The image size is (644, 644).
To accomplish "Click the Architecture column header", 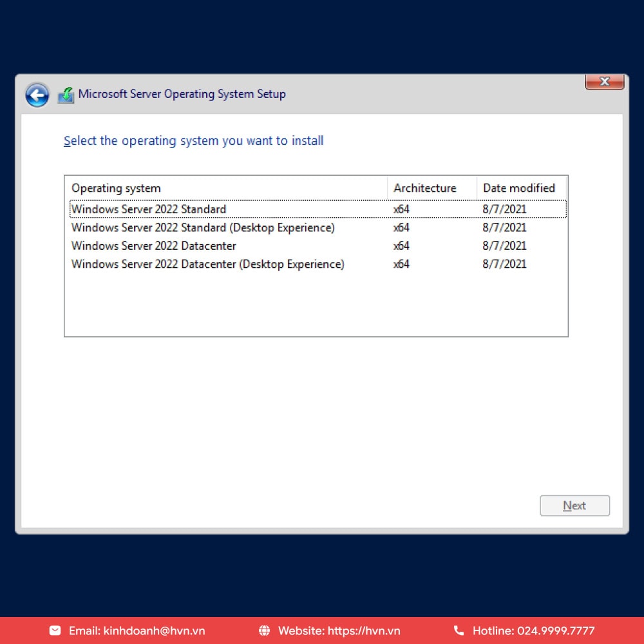I will (432, 188).
